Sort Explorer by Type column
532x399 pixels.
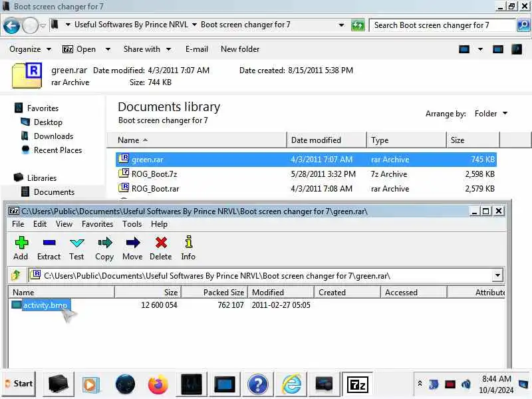406,140
